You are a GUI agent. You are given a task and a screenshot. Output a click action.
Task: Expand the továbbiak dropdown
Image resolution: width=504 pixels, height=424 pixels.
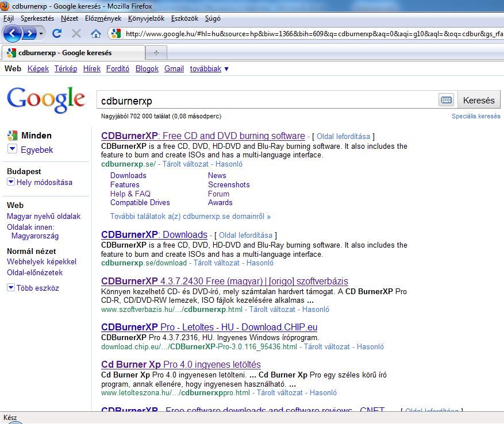coord(209,69)
